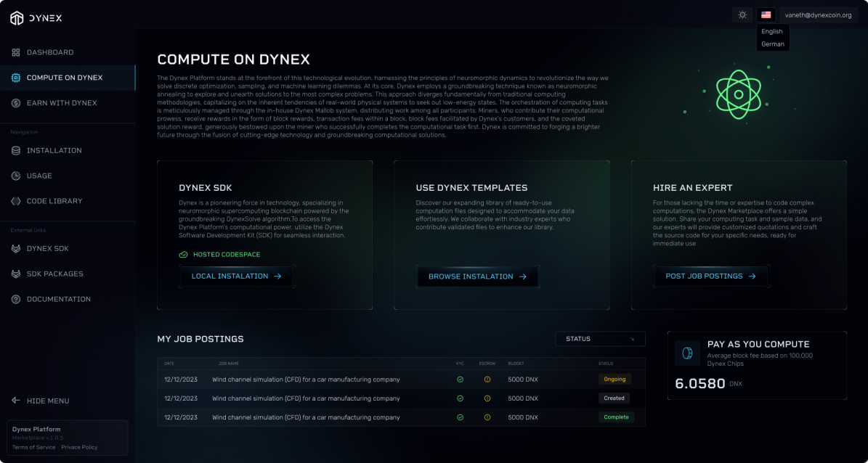The width and height of the screenshot is (868, 463).
Task: Click the SDK Packages icon
Action: pos(16,274)
